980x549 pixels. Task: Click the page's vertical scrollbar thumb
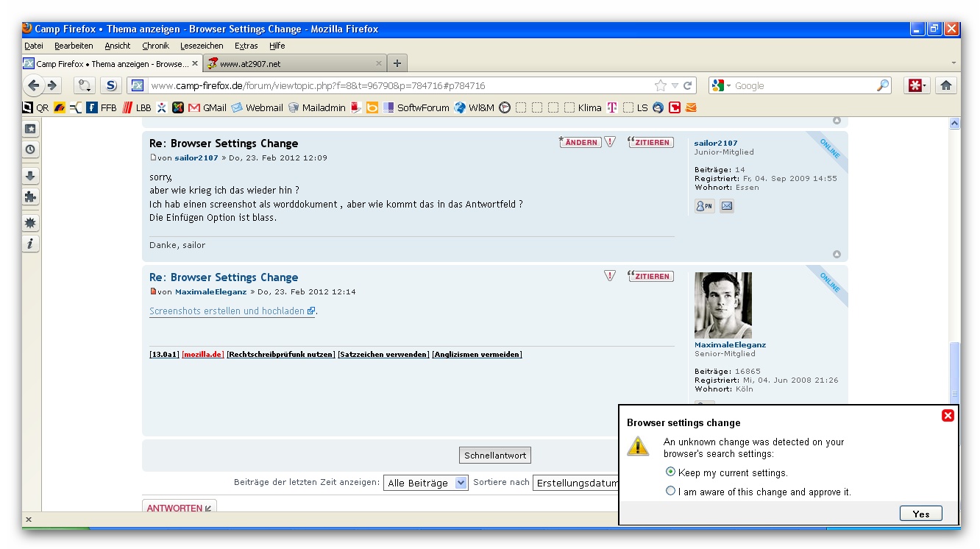click(954, 370)
